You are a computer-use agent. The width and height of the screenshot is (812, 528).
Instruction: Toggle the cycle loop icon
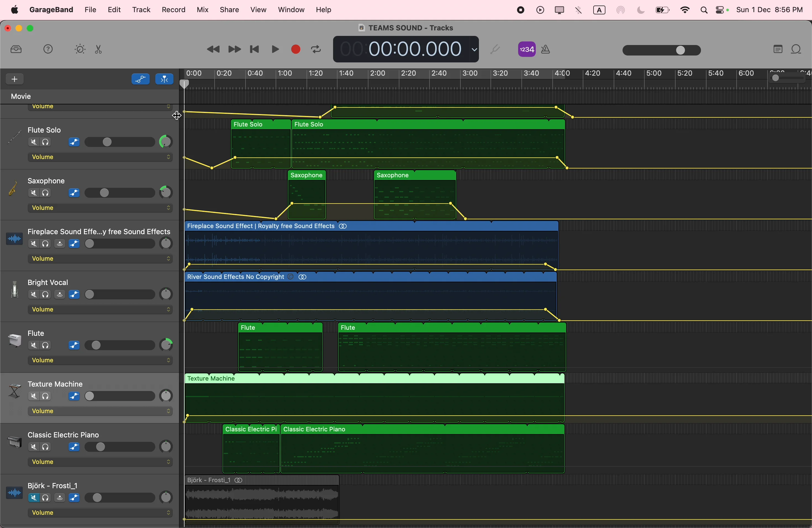316,50
